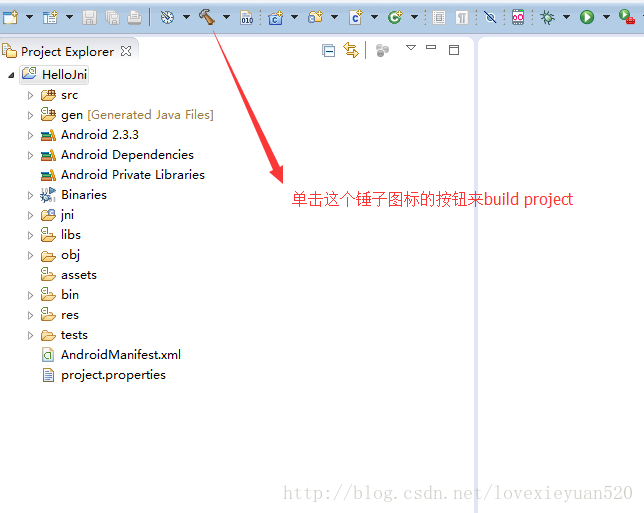Expand the src folder

click(30, 95)
